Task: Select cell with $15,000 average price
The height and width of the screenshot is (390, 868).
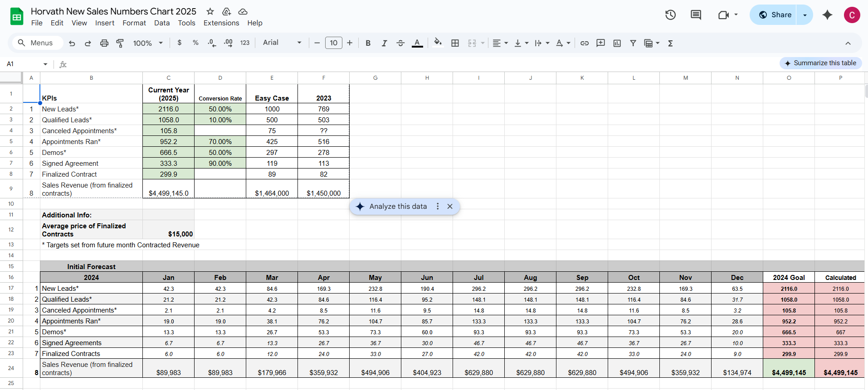Action: coord(169,230)
